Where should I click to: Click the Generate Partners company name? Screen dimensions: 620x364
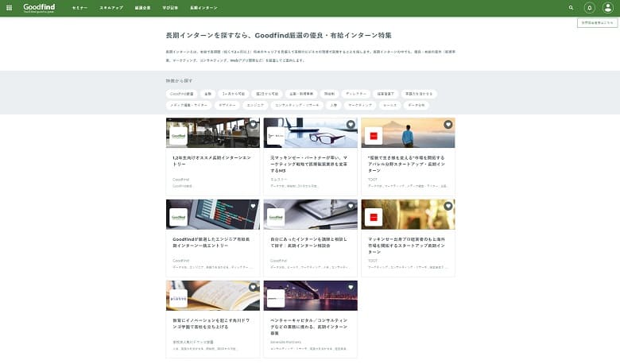(x=285, y=342)
